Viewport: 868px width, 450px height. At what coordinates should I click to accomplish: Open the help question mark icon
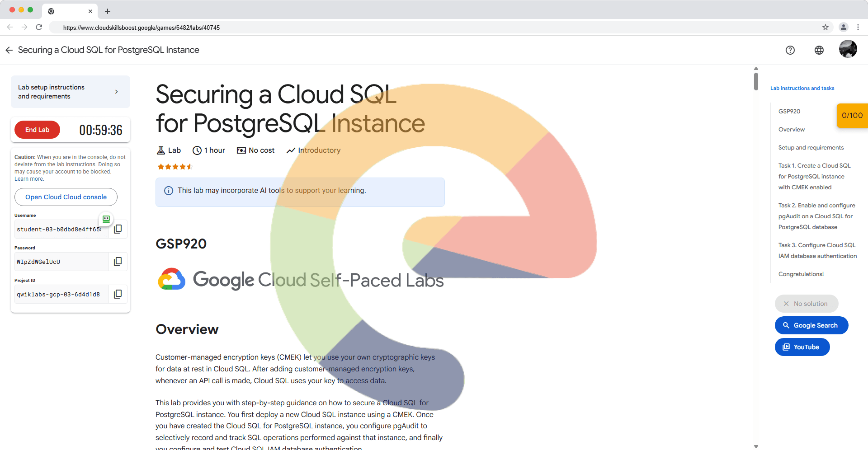click(790, 50)
